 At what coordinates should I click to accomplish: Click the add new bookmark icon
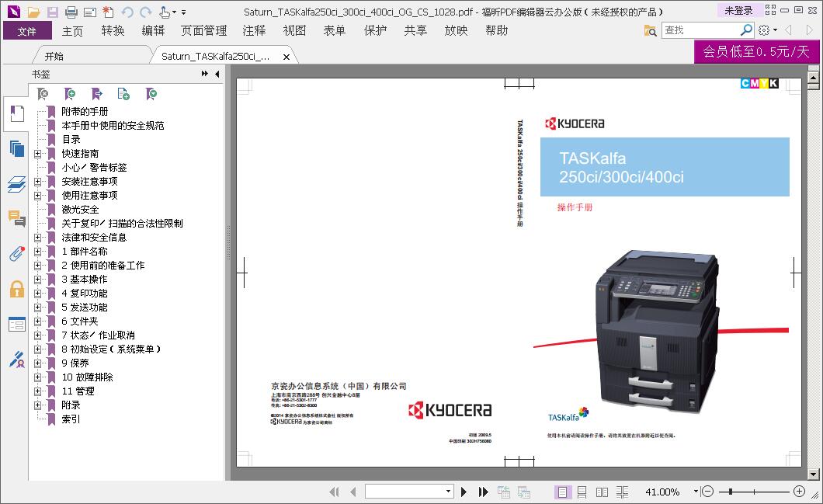pos(69,94)
